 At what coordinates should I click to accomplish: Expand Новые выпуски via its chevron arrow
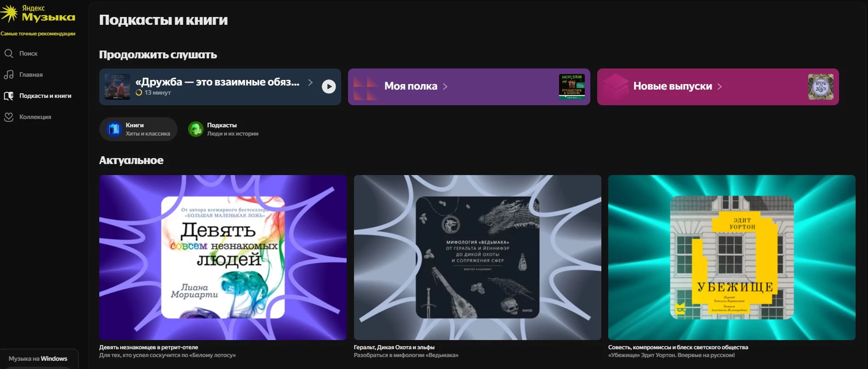pyautogui.click(x=720, y=86)
